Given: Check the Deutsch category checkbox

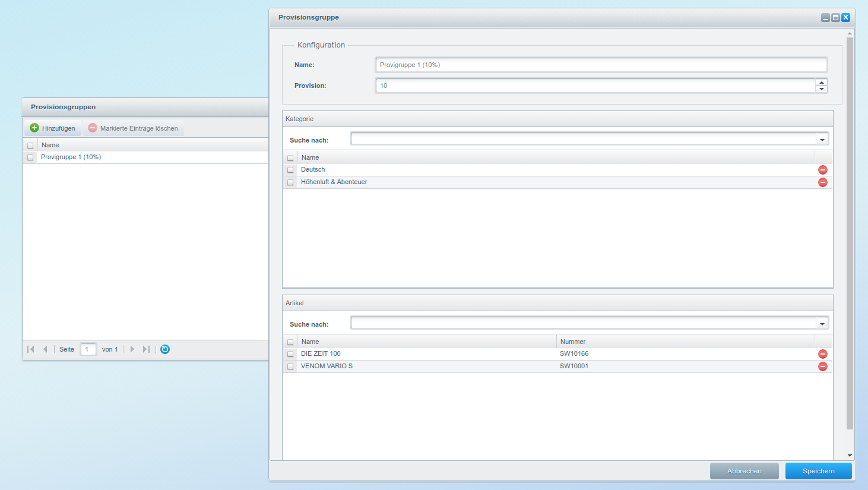Looking at the screenshot, I should coord(290,170).
